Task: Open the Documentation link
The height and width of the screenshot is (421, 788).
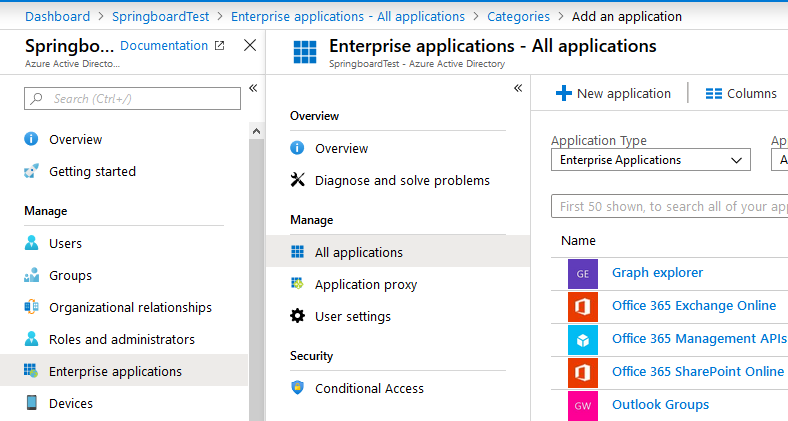Action: click(164, 46)
